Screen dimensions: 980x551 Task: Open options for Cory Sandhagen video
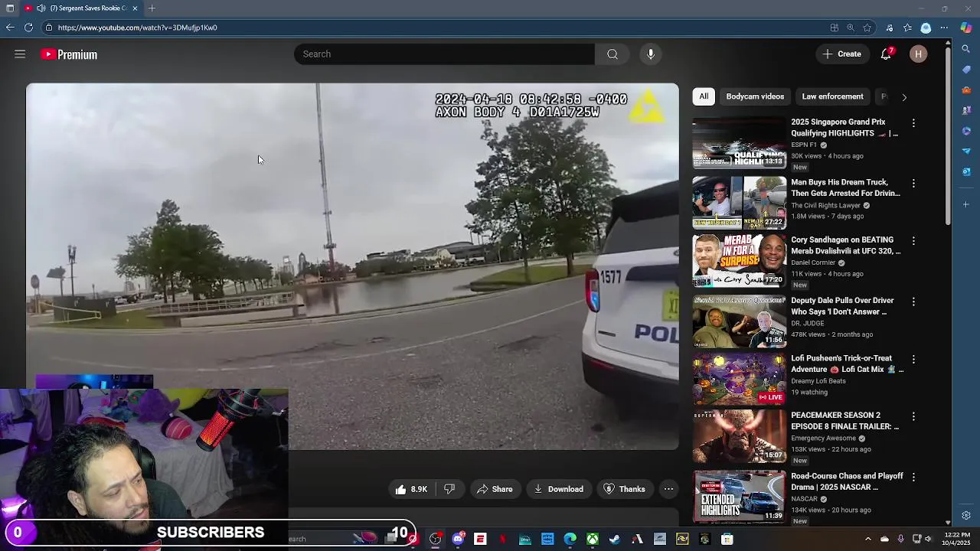click(913, 241)
